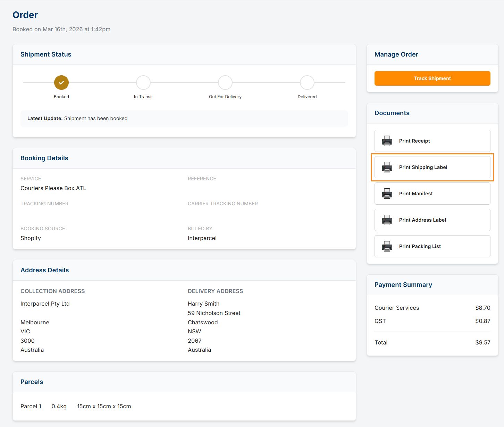
Task: Click the In Transit status circle
Action: (143, 83)
